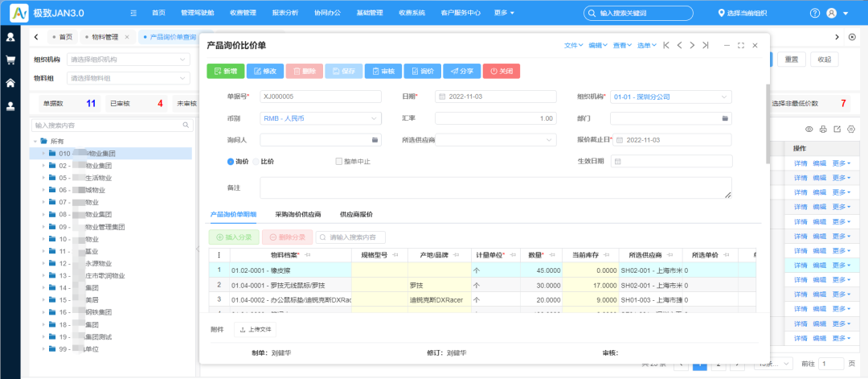The width and height of the screenshot is (868, 379).
Task: Expand tree node 02 物业集团
Action: point(43,166)
